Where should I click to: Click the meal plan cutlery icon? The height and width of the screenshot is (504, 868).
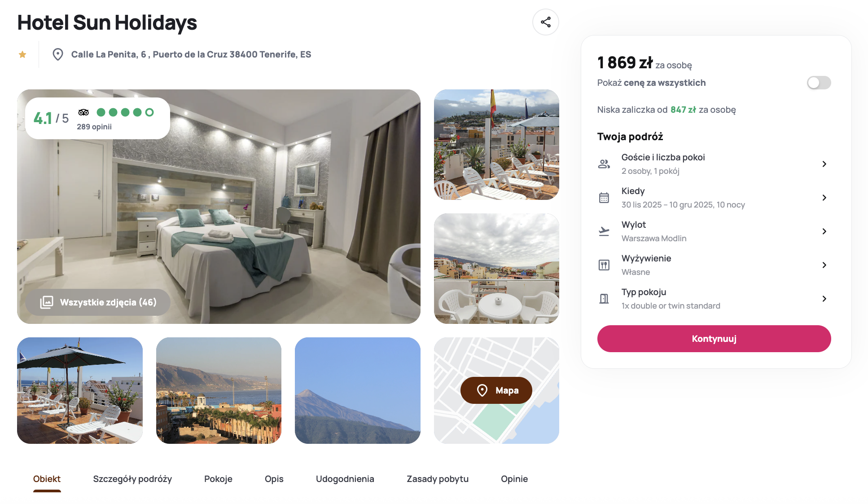click(x=604, y=265)
